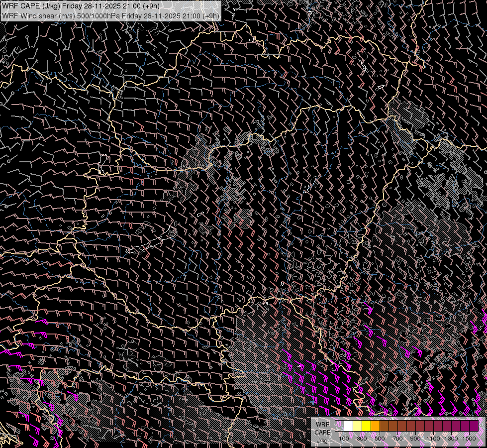Viewport: 487px width, 448px height.
Task: Select the first brown legend swatch
Action: [x=384, y=426]
